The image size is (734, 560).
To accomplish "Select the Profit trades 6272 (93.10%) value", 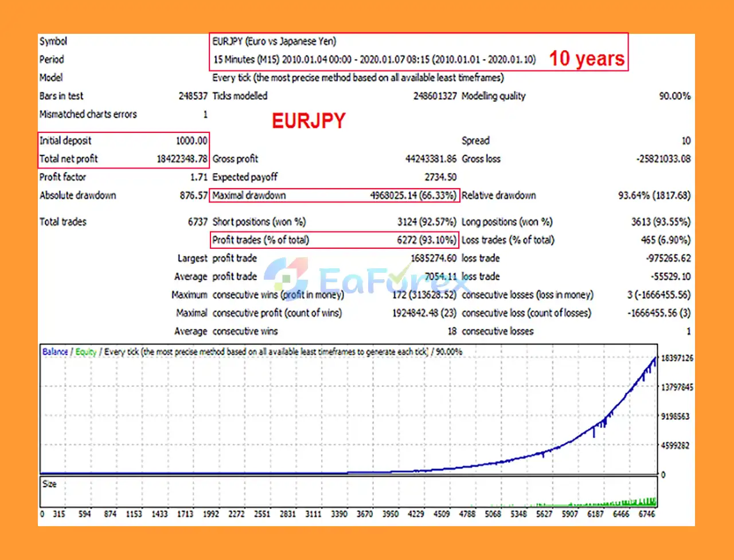I will coord(427,240).
